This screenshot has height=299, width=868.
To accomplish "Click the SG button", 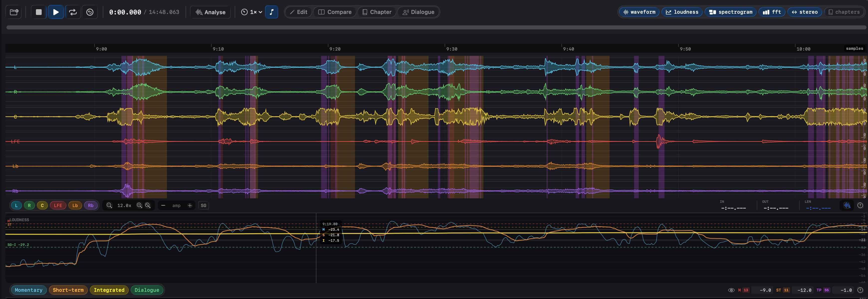I will click(x=204, y=205).
